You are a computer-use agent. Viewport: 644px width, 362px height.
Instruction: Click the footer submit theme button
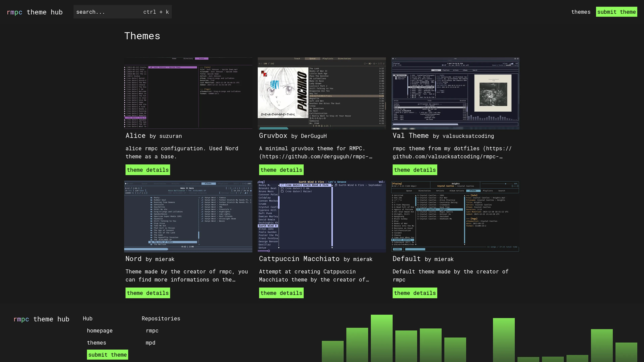[x=108, y=354]
